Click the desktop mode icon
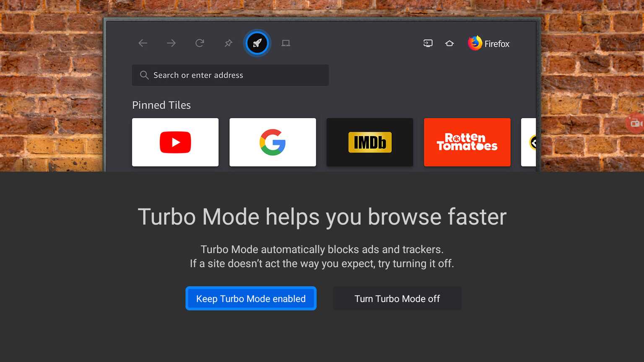Viewport: 644px width, 362px height. [x=286, y=43]
